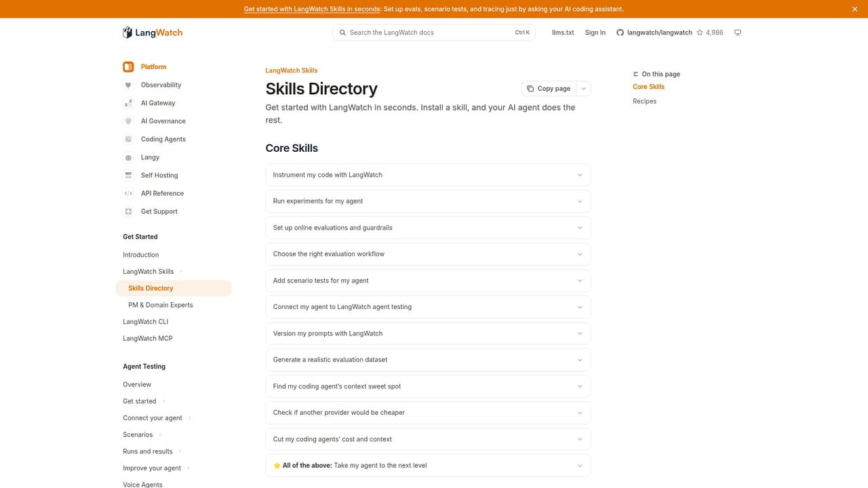Dismiss the orange announcement banner
The image size is (868, 488).
[854, 9]
